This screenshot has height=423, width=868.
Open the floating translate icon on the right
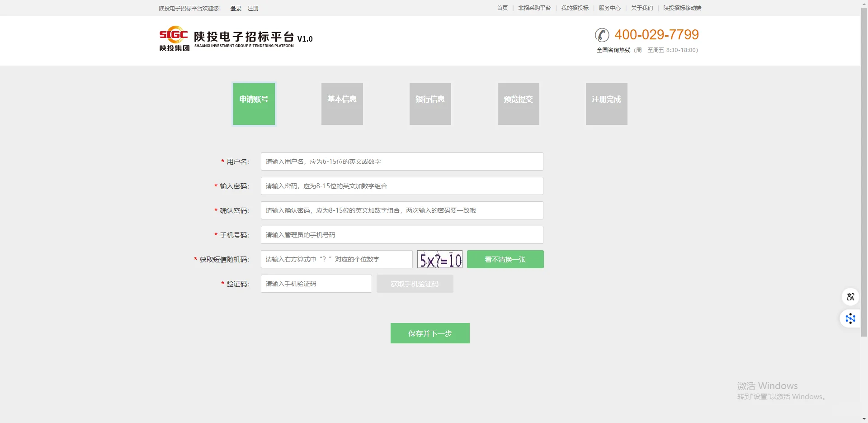click(850, 297)
